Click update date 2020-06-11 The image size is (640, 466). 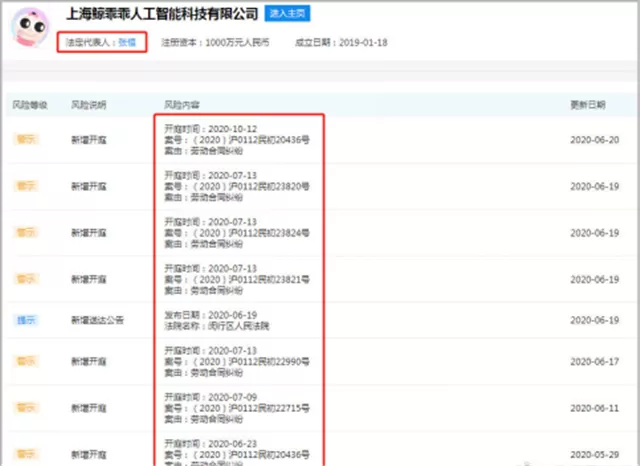595,408
